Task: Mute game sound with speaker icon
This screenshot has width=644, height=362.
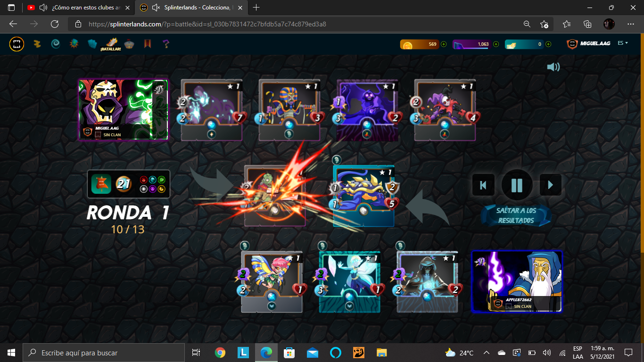Action: (x=553, y=67)
